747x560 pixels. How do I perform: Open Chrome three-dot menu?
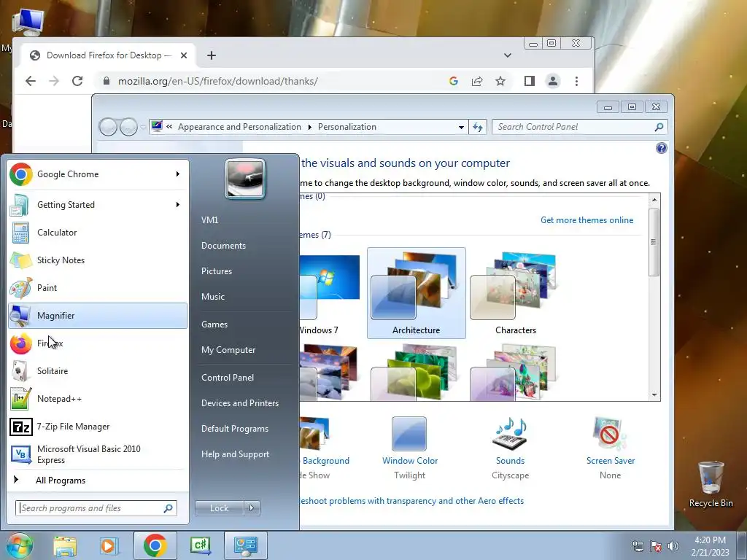(576, 81)
